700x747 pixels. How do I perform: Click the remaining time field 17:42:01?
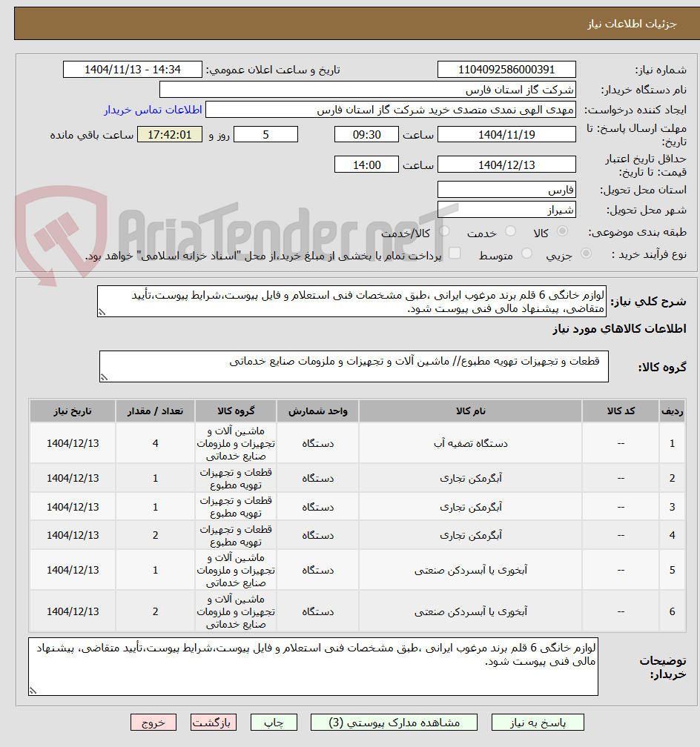(170, 134)
